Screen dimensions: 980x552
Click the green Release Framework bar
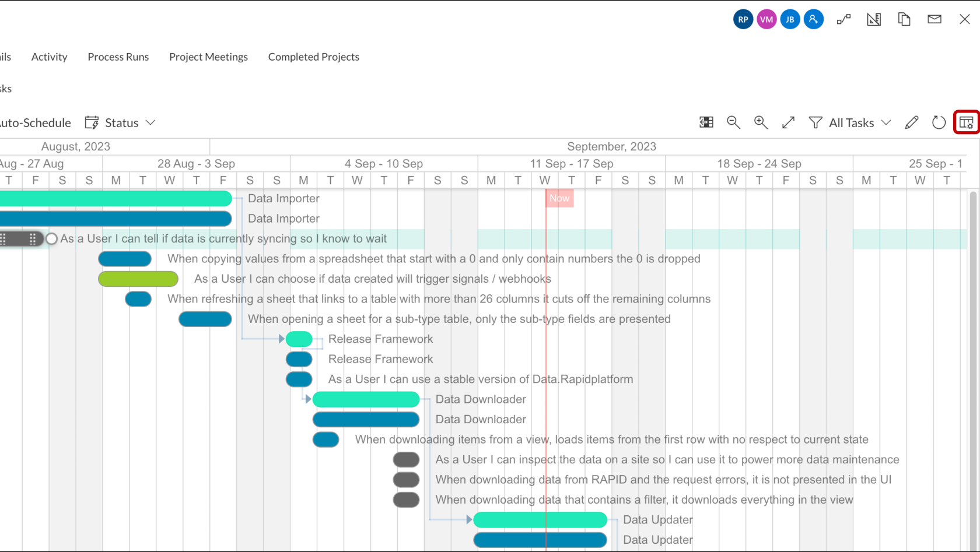point(299,339)
